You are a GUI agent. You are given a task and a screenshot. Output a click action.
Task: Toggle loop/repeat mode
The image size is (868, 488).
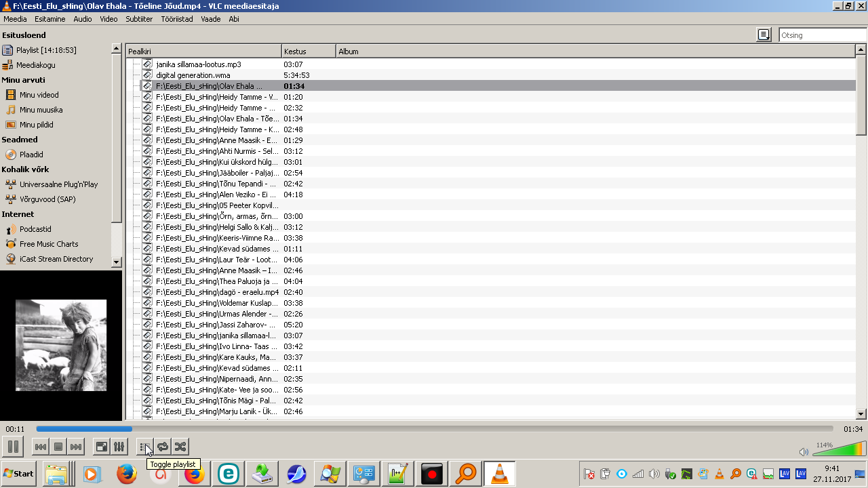[163, 447]
